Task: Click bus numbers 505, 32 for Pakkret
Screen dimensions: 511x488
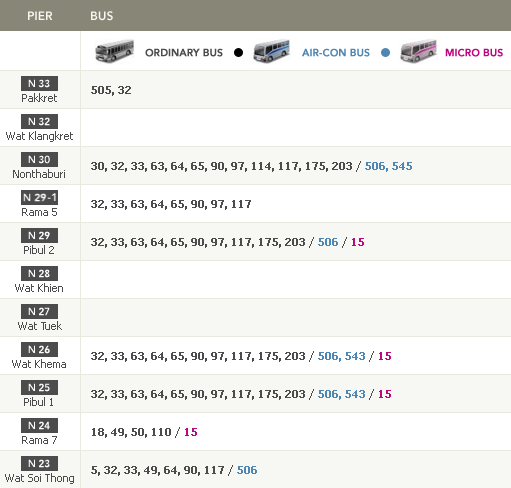Action: tap(111, 90)
